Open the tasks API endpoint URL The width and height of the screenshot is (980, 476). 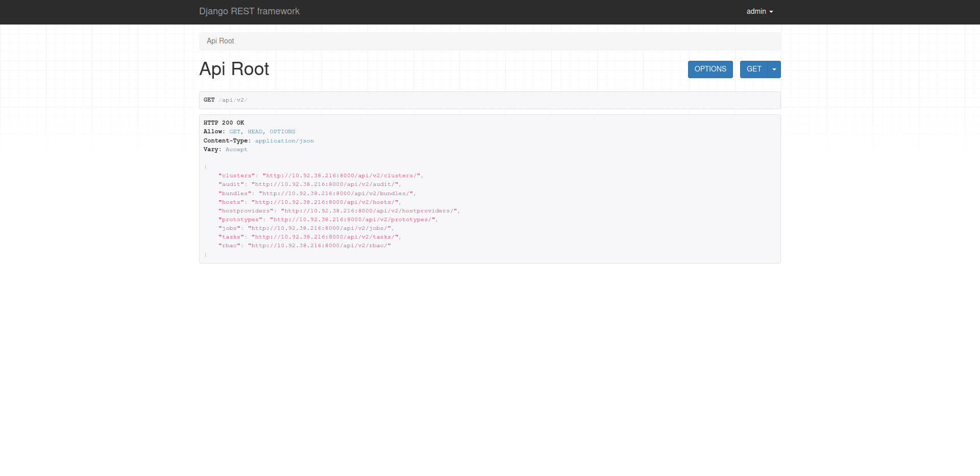tap(326, 237)
